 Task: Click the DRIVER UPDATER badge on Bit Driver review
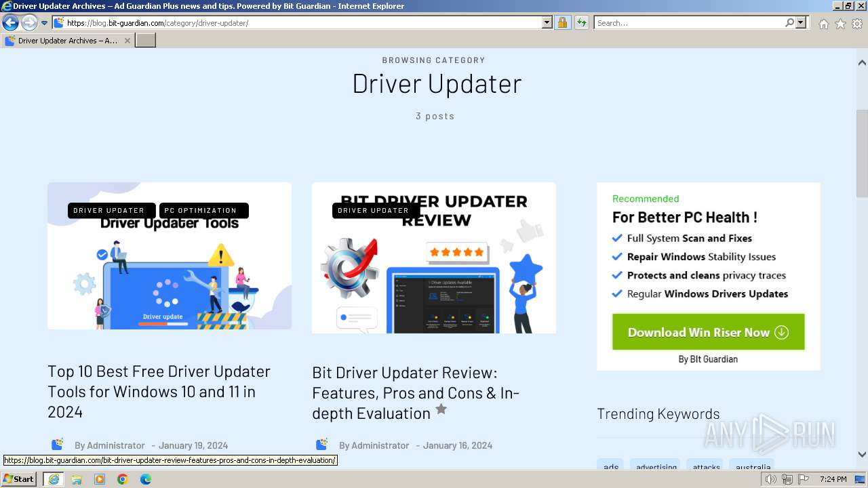375,211
